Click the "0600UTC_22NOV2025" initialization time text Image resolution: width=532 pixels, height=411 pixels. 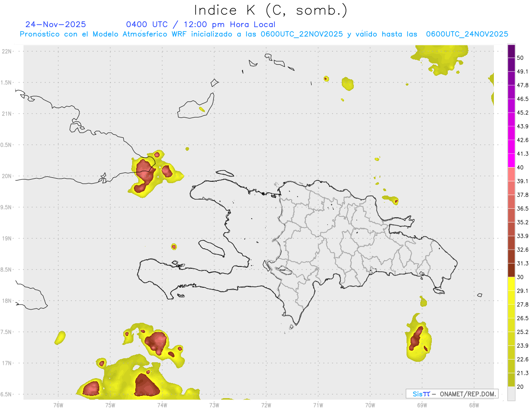[301, 34]
